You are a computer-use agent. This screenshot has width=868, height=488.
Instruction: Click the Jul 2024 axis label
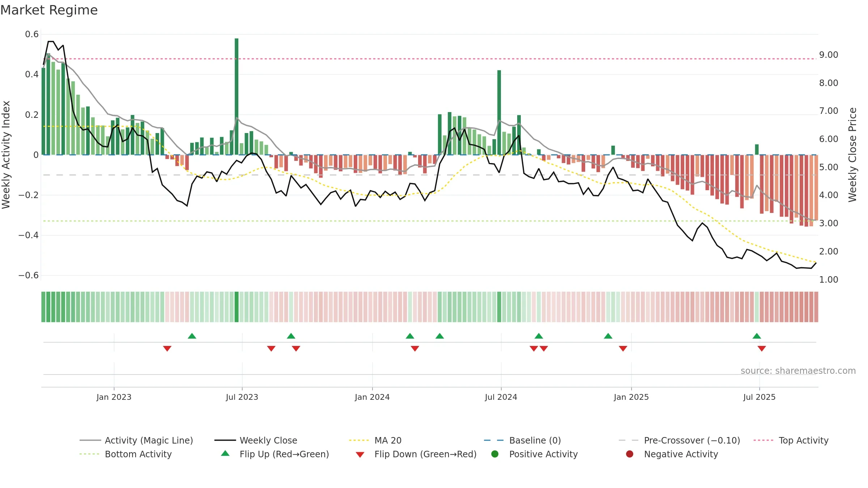pos(501,397)
